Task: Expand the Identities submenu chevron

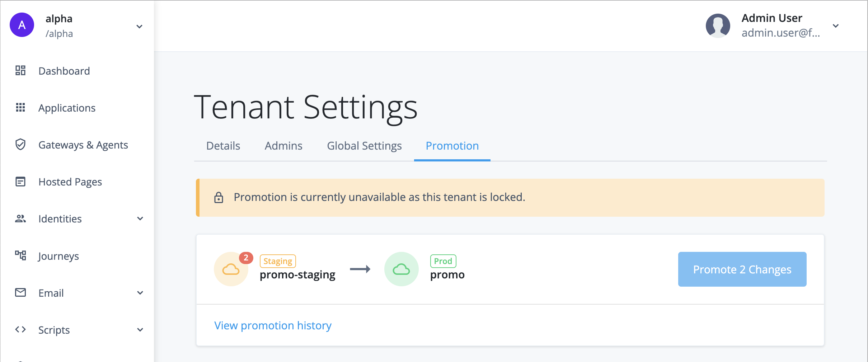Action: point(140,218)
